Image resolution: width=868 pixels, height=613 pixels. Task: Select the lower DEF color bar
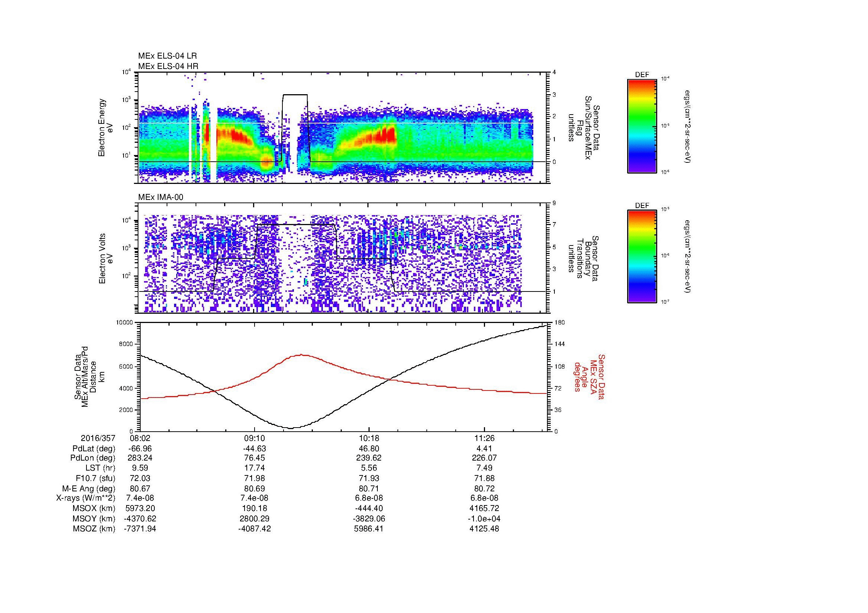[x=642, y=257]
